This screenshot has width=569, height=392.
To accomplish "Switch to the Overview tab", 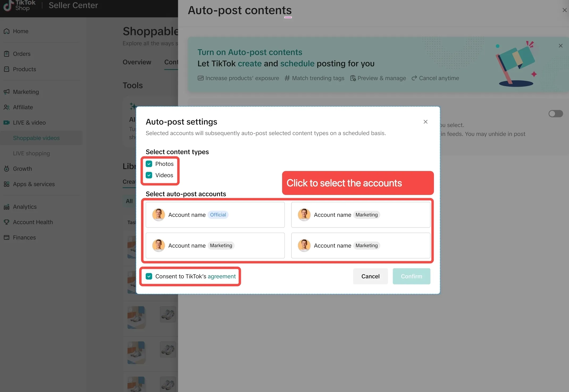I will pos(137,62).
